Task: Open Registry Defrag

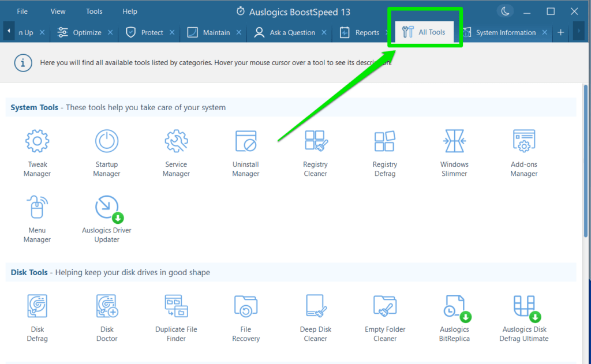Action: [x=384, y=151]
